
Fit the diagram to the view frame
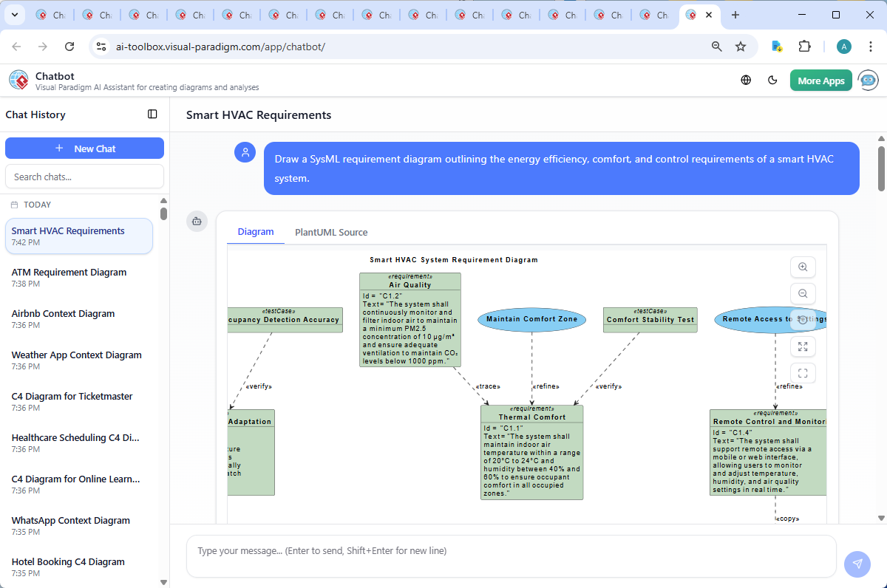[x=803, y=372]
